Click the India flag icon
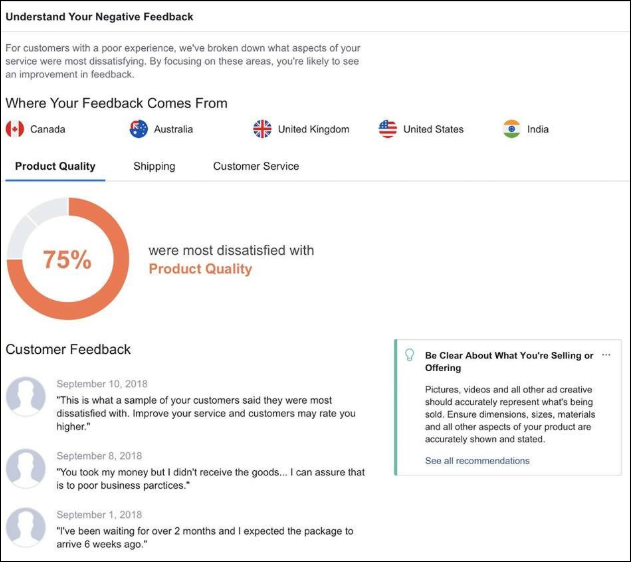Image resolution: width=631 pixels, height=562 pixels. pos(512,129)
